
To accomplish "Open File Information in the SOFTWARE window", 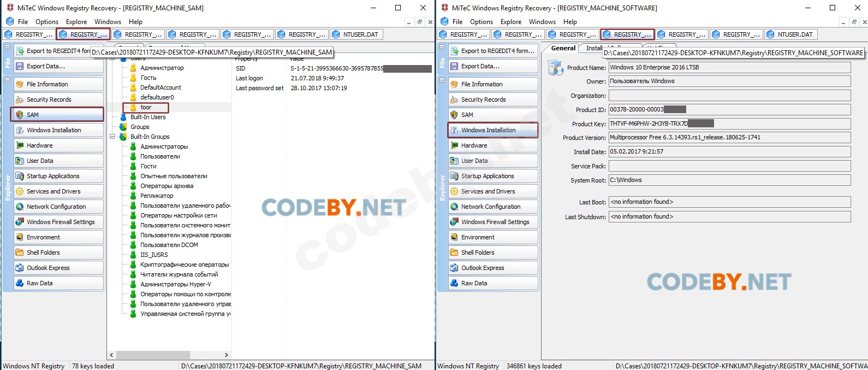I will [492, 84].
